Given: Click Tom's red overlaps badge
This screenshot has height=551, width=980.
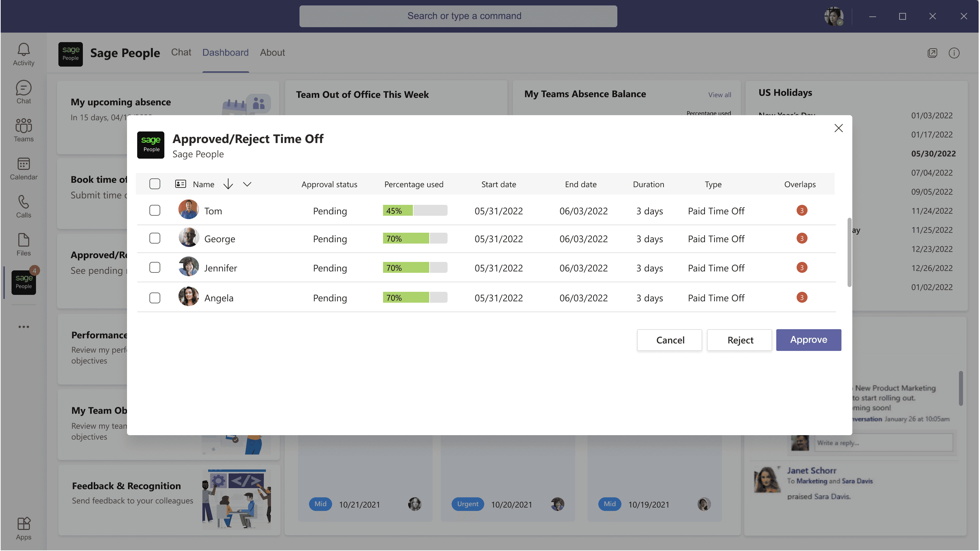Looking at the screenshot, I should [x=802, y=210].
